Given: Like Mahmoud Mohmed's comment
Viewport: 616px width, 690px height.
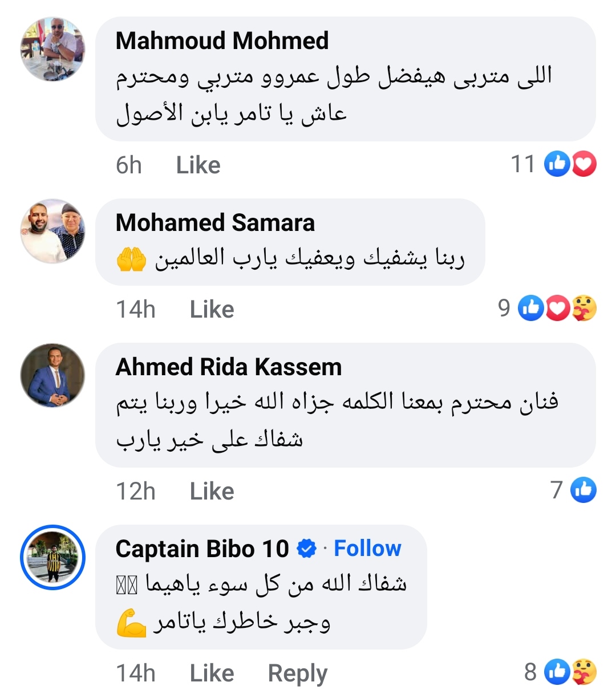Looking at the screenshot, I should [x=198, y=165].
